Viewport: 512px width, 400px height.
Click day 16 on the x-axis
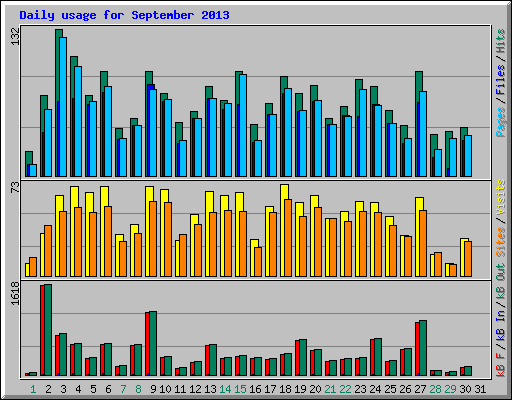255,389
